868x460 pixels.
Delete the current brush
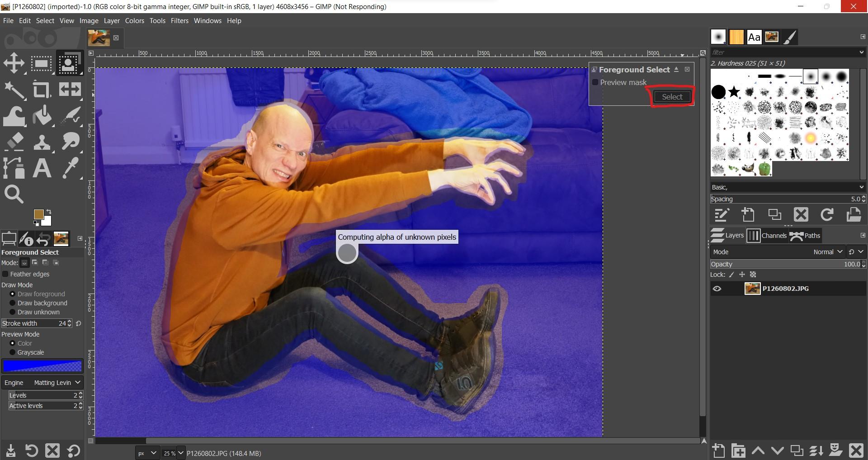pyautogui.click(x=801, y=214)
